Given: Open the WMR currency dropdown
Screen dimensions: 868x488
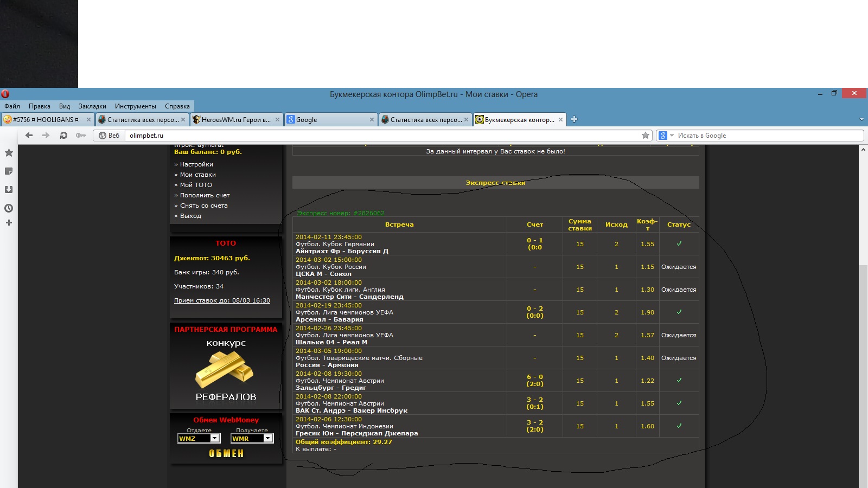Looking at the screenshot, I should pos(252,439).
